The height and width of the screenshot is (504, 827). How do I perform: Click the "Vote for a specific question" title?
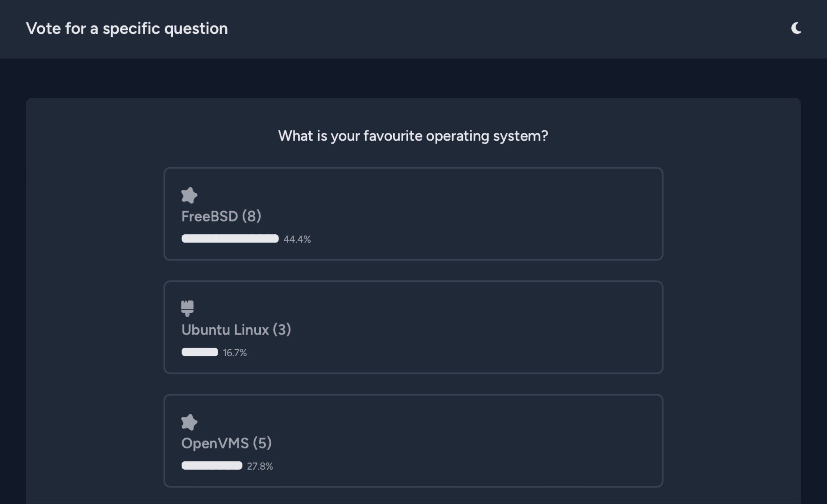(x=127, y=28)
